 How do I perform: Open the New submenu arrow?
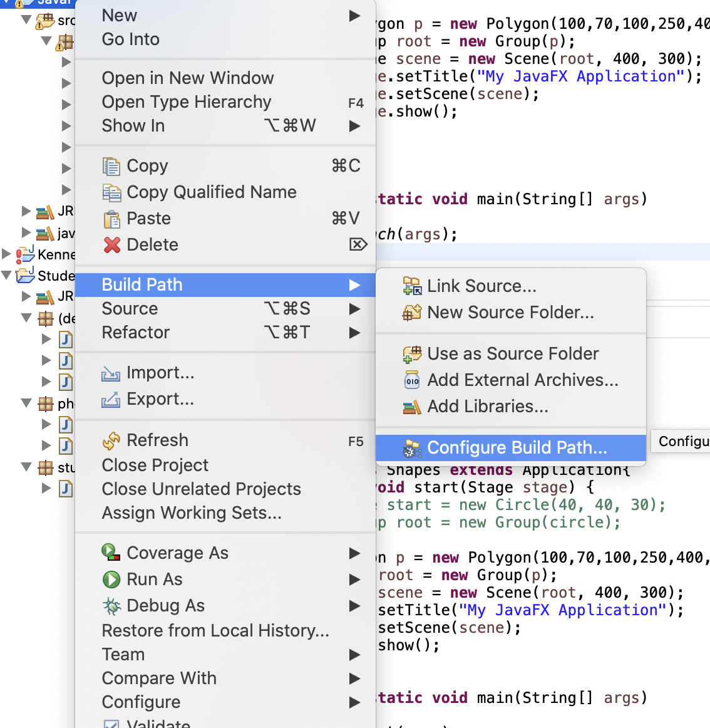coord(354,16)
